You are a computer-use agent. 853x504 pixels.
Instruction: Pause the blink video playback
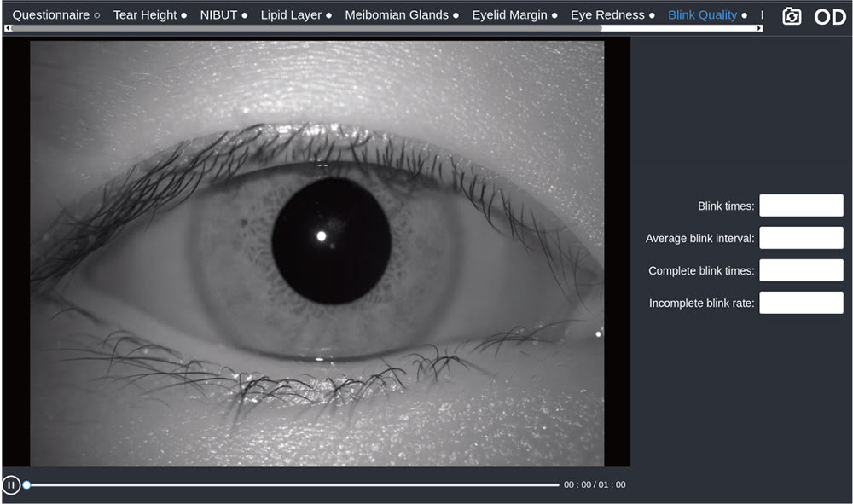(x=11, y=485)
